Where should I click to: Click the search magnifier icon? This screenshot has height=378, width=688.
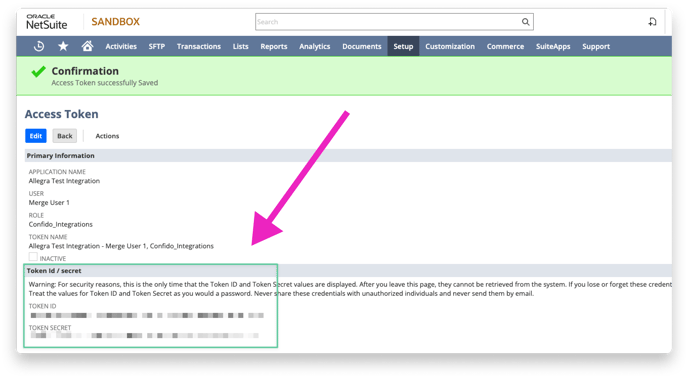(x=525, y=22)
